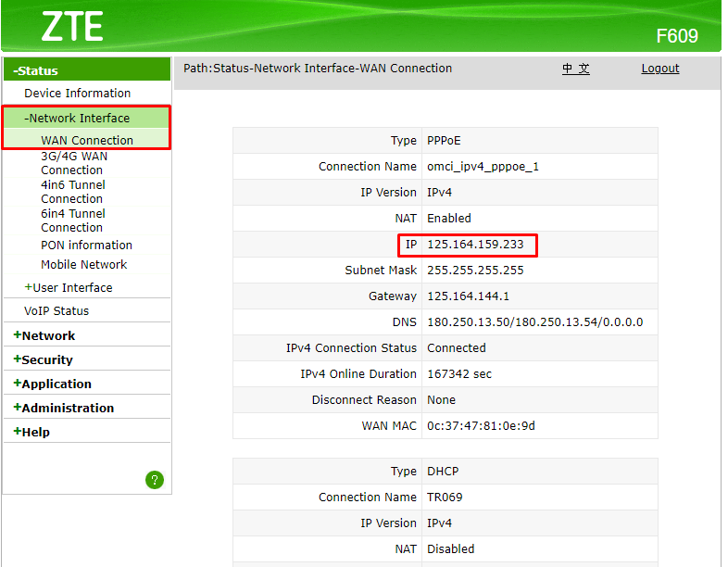This screenshot has height=567, width=728.
Task: Switch language to Chinese (中文)
Action: coord(575,69)
